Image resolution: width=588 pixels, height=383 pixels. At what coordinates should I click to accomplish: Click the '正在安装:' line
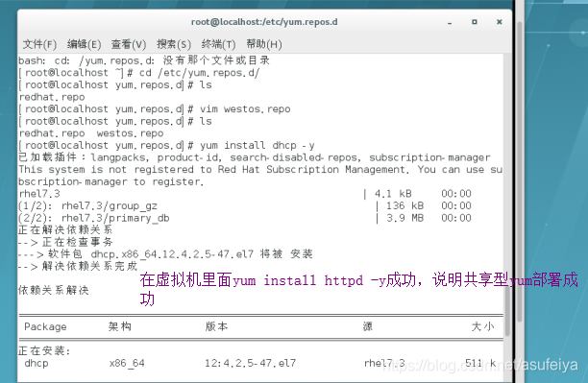pos(44,350)
